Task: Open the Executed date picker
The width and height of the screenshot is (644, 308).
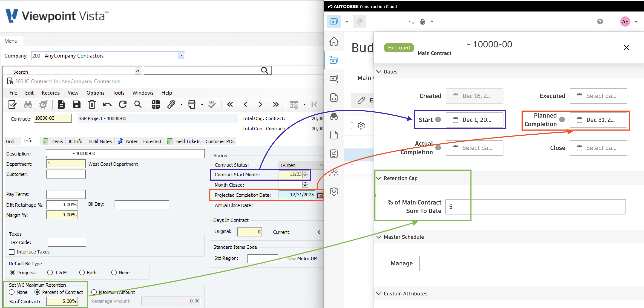Action: [x=598, y=96]
